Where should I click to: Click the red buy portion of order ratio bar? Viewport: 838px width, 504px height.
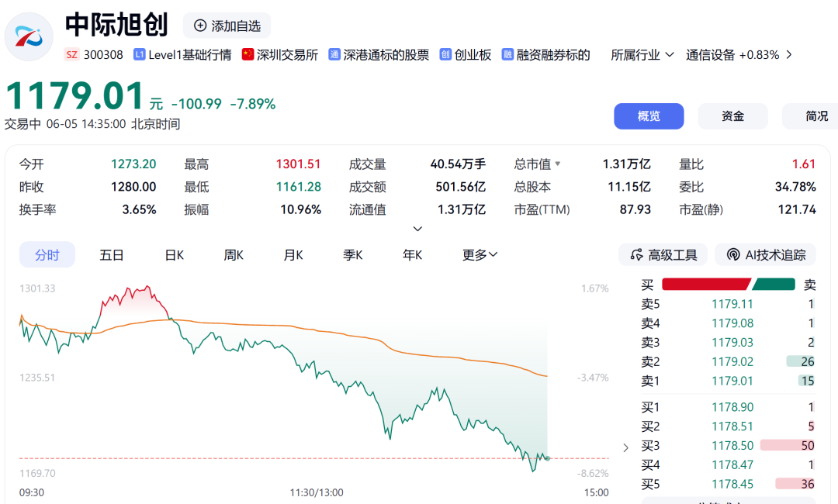coord(705,284)
